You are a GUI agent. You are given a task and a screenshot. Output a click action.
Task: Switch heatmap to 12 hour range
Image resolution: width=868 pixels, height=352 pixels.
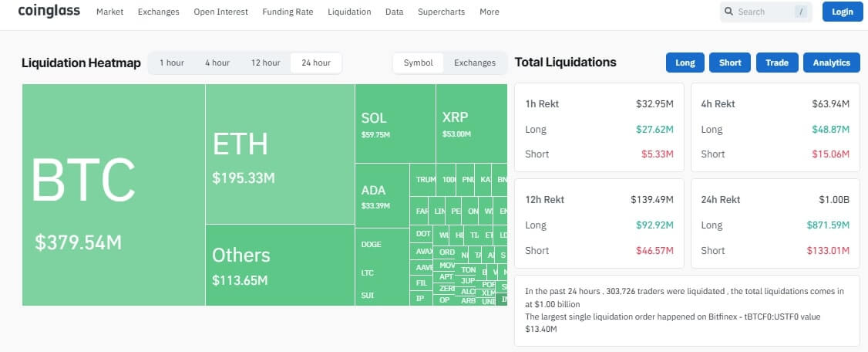click(x=265, y=63)
